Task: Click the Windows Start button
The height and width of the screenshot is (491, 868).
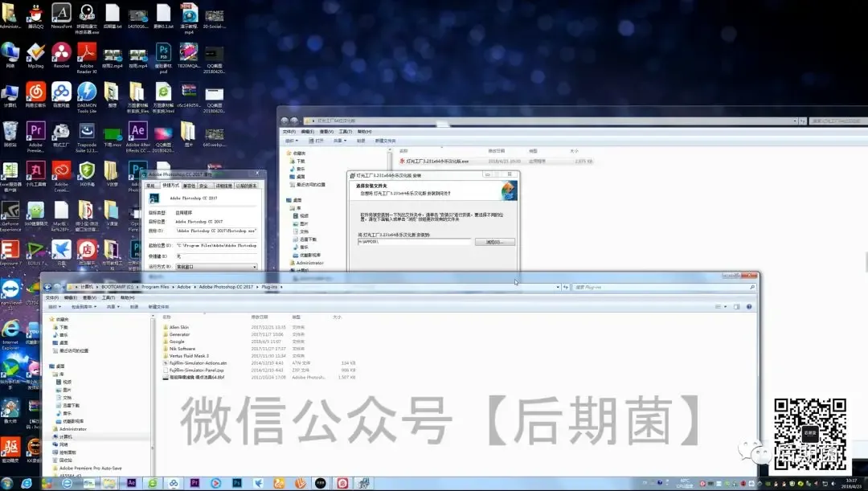Action: [6, 483]
